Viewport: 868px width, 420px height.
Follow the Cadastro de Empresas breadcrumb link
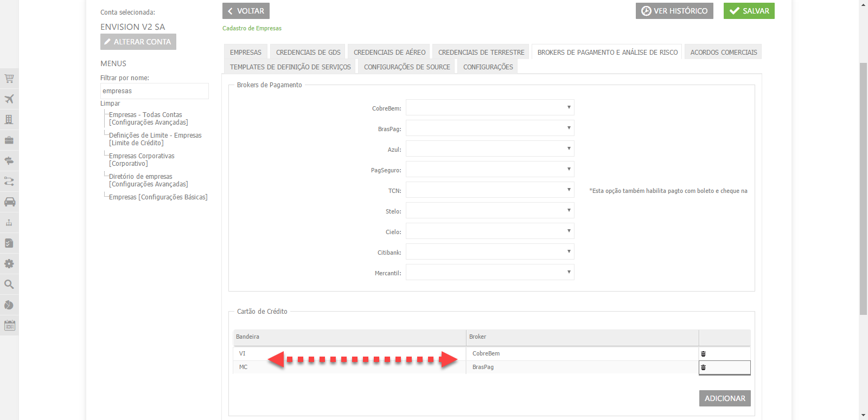tap(252, 28)
